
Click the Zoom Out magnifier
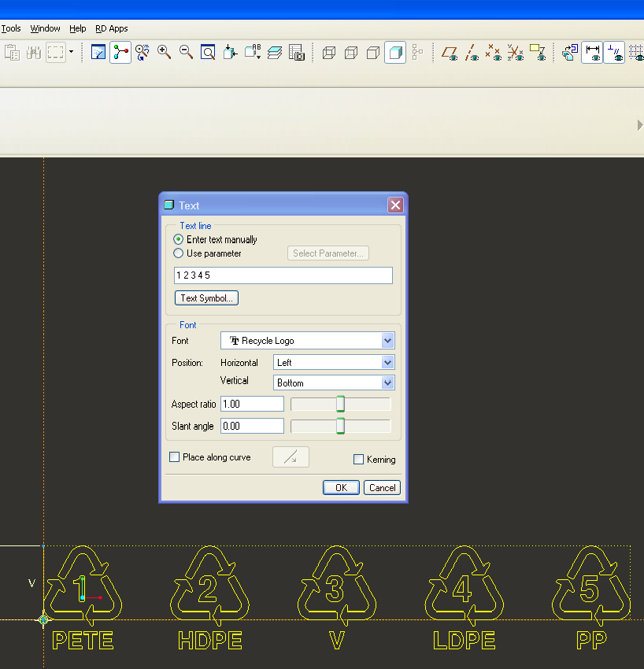[186, 53]
